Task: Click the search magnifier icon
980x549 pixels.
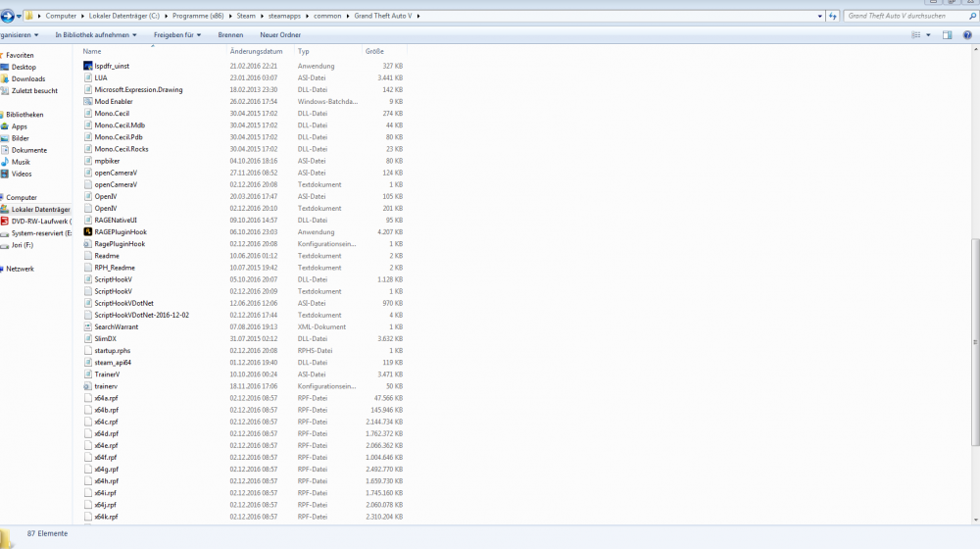Action: tap(972, 16)
